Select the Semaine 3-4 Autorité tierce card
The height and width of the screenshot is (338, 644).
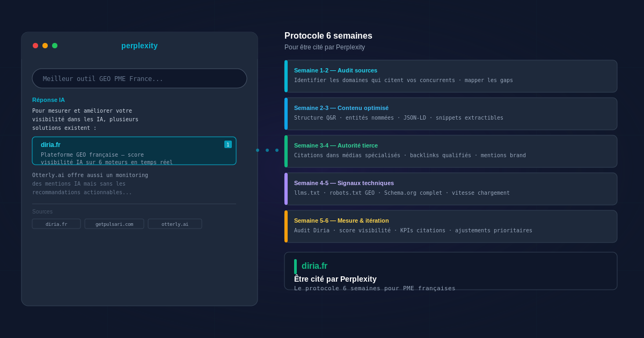point(451,151)
